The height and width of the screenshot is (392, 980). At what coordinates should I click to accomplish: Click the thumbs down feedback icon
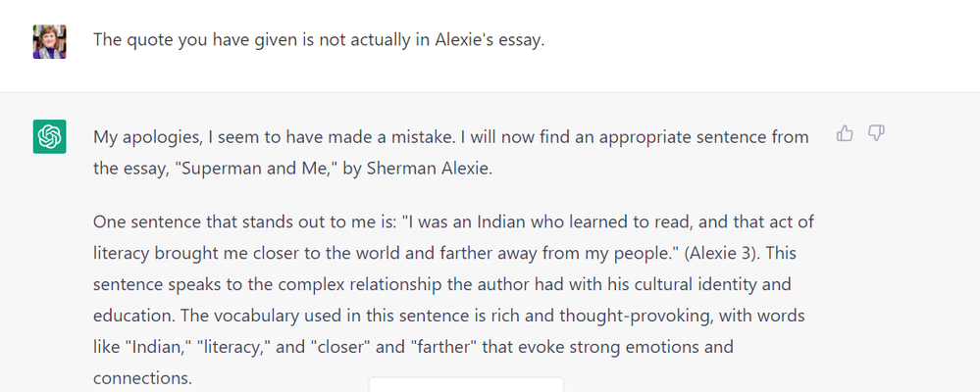tap(877, 134)
